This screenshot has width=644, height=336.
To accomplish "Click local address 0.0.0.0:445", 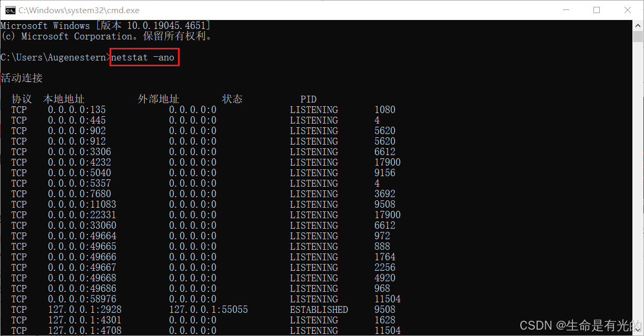I will click(x=77, y=120).
